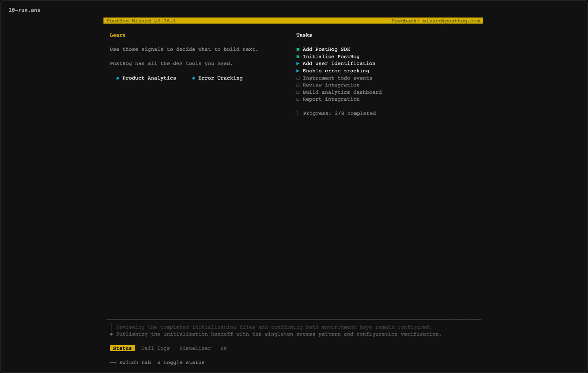
Task: Switch to the Tail logs tab
Action: coord(155,348)
